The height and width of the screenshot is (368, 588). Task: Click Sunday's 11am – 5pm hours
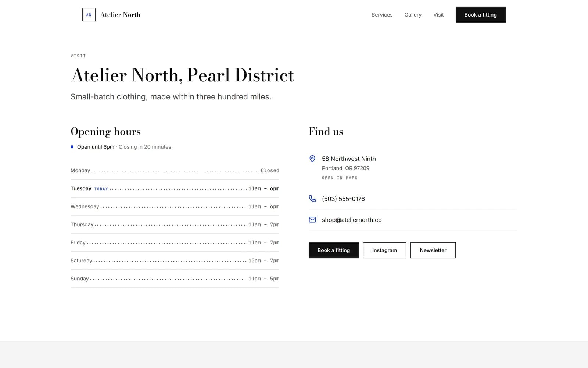(x=264, y=279)
